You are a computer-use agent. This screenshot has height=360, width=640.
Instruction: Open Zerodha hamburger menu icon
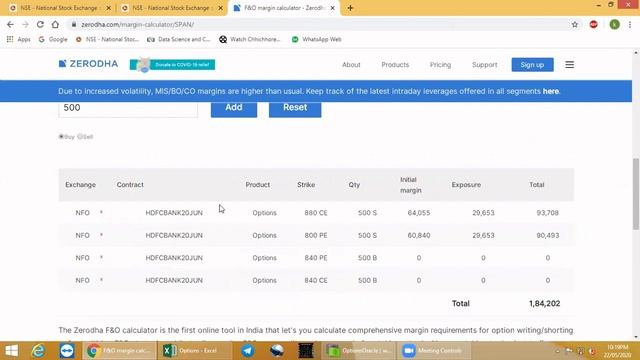569,64
